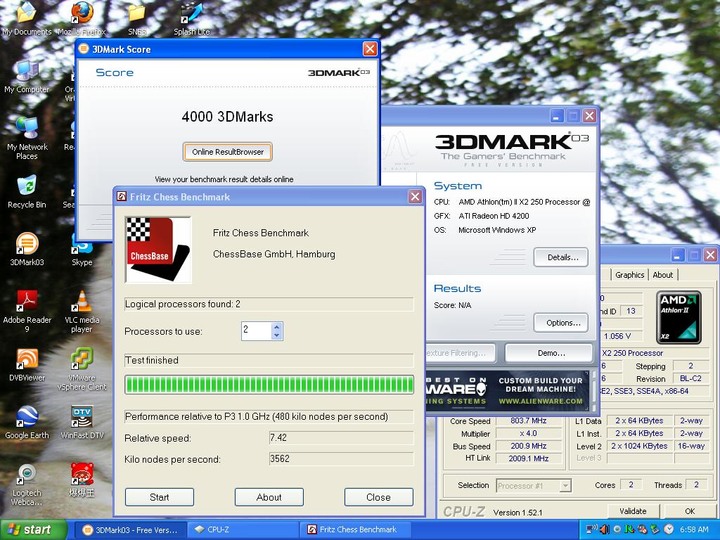
Task: Run the 3DMark03 Demo
Action: click(x=549, y=353)
